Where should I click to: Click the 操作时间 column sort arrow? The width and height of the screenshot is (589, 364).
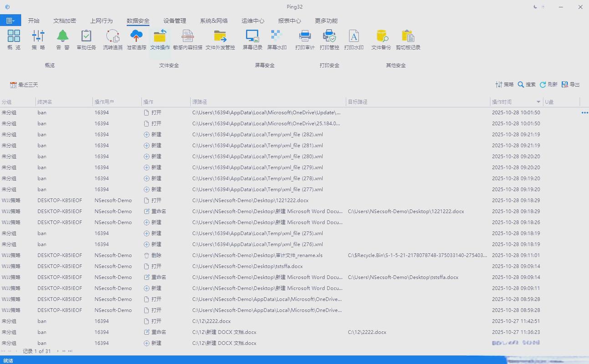tap(538, 102)
